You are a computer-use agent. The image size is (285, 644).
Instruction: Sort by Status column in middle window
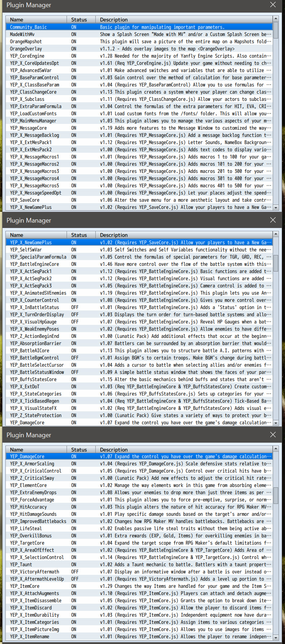click(x=81, y=235)
